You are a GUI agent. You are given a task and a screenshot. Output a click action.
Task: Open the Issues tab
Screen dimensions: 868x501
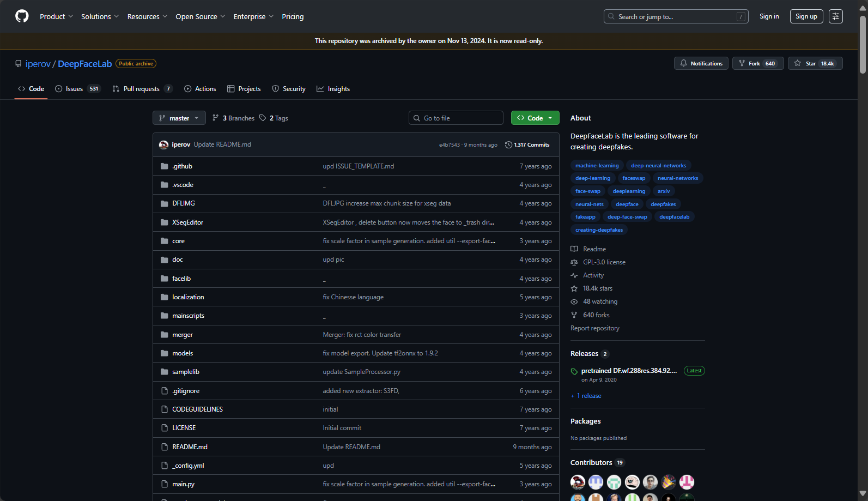pos(78,89)
